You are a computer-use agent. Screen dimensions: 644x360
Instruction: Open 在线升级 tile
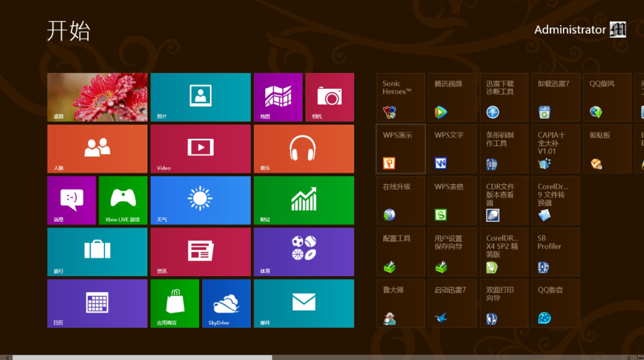point(401,200)
